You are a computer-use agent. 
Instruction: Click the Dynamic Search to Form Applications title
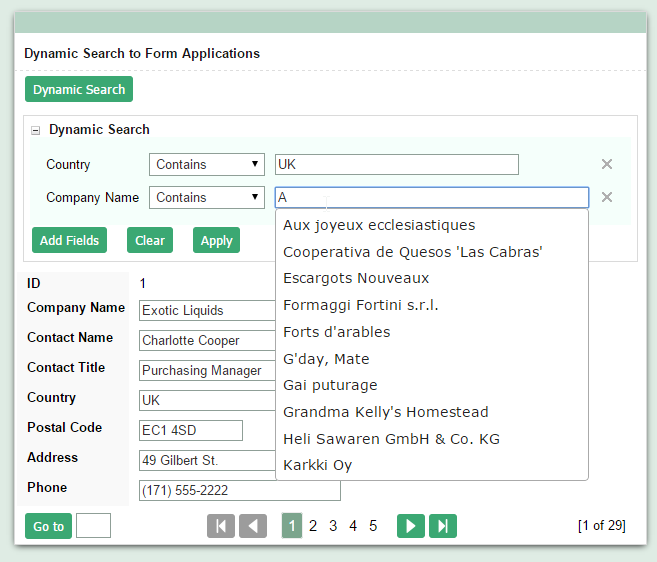[x=142, y=53]
